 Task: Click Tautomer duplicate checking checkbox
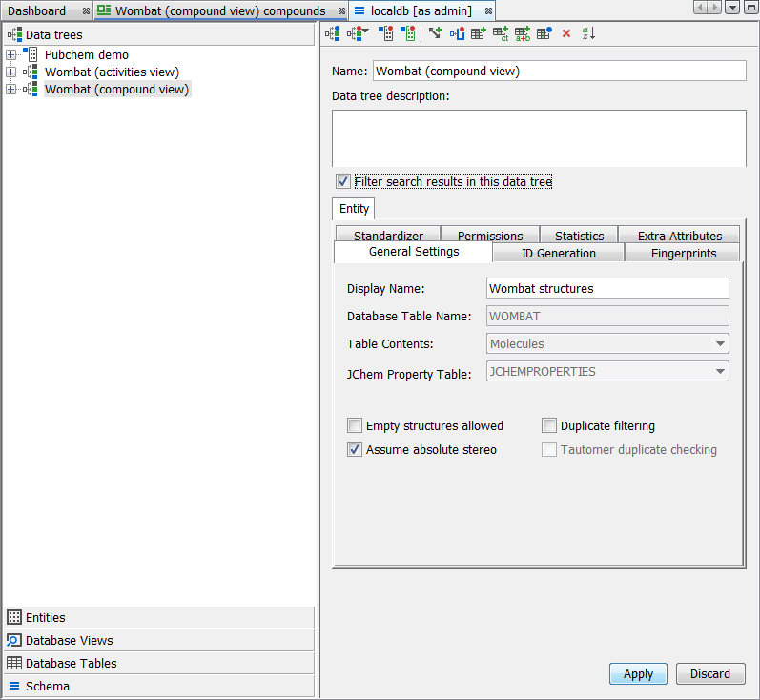coord(549,449)
